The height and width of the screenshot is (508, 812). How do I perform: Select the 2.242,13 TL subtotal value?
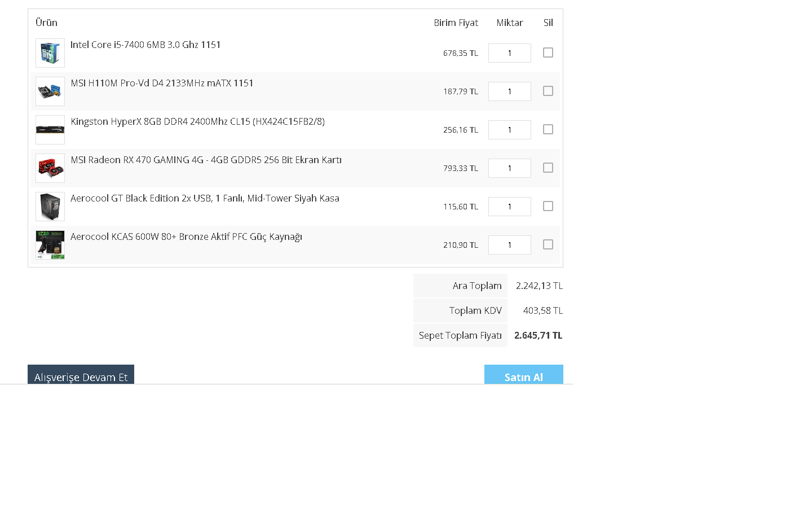539,286
